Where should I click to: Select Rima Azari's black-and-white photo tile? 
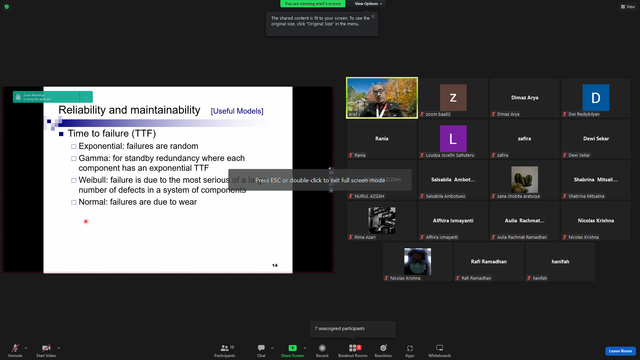click(382, 221)
